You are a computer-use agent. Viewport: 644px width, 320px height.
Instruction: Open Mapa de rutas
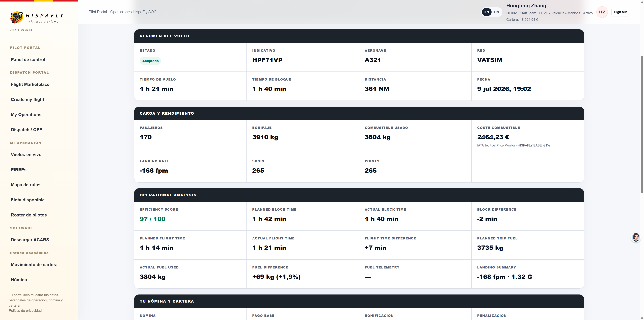pos(25,185)
